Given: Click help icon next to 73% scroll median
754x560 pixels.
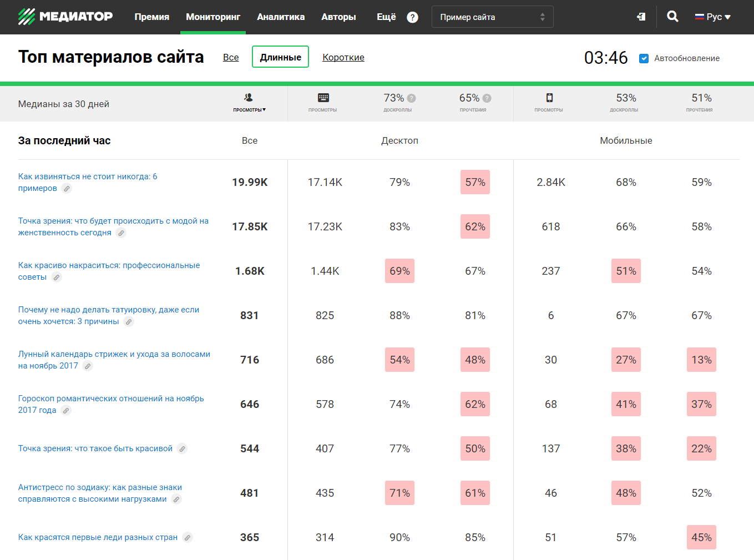Looking at the screenshot, I should tap(412, 98).
